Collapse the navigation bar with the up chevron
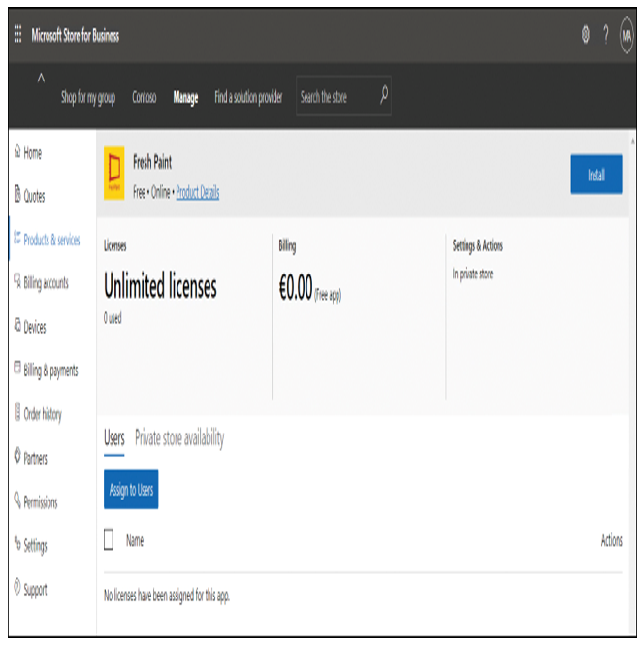The width and height of the screenshot is (644, 645). pos(41,78)
